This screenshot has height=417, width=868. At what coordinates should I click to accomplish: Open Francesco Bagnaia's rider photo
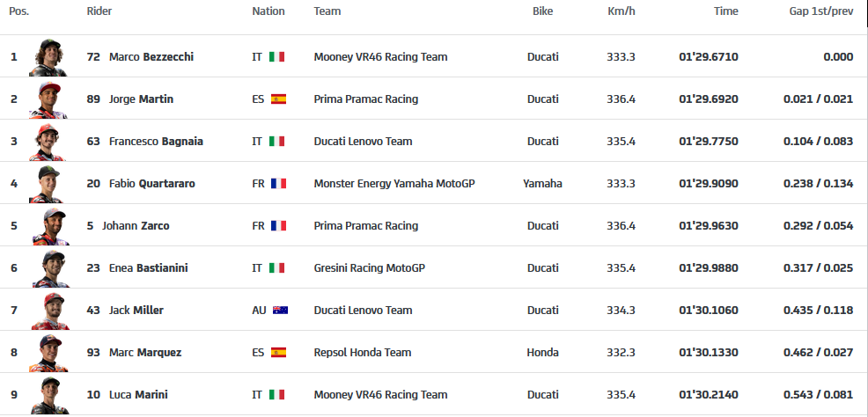click(48, 142)
